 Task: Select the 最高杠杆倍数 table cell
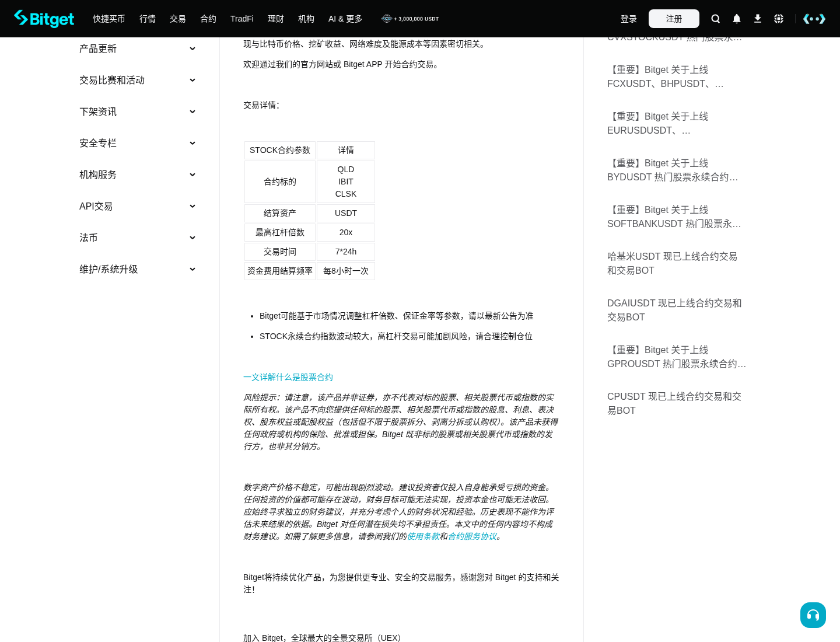tap(280, 232)
